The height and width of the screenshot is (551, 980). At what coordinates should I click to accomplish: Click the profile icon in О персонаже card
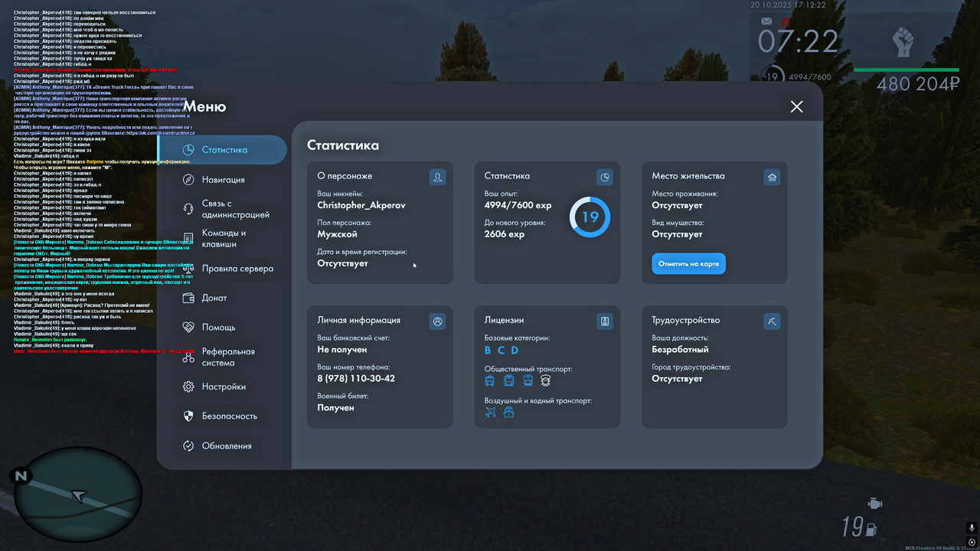click(437, 177)
